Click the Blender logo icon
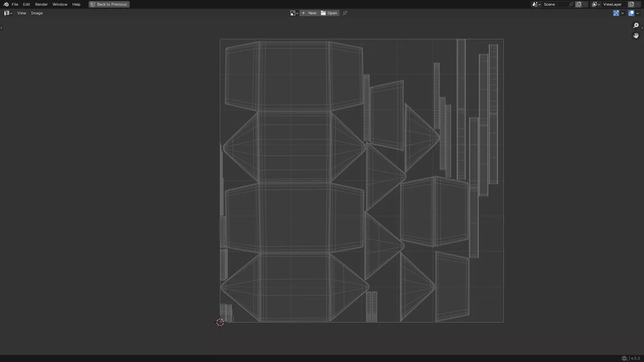The image size is (644, 362). [6, 4]
